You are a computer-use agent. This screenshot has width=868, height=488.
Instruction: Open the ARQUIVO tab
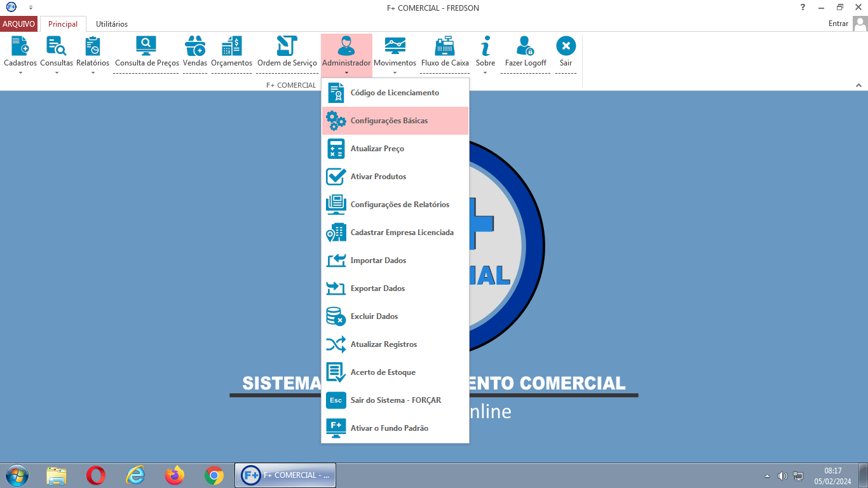(19, 24)
